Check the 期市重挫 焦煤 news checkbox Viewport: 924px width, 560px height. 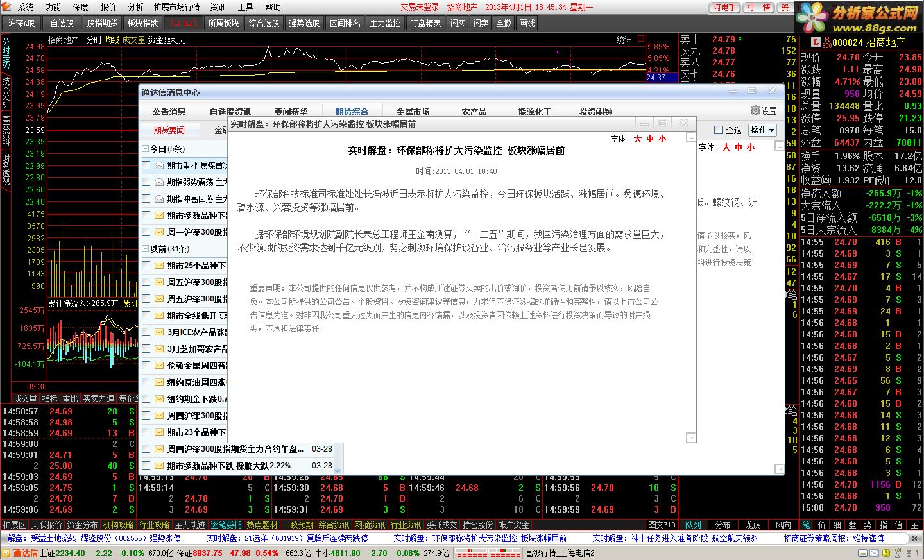coord(146,165)
